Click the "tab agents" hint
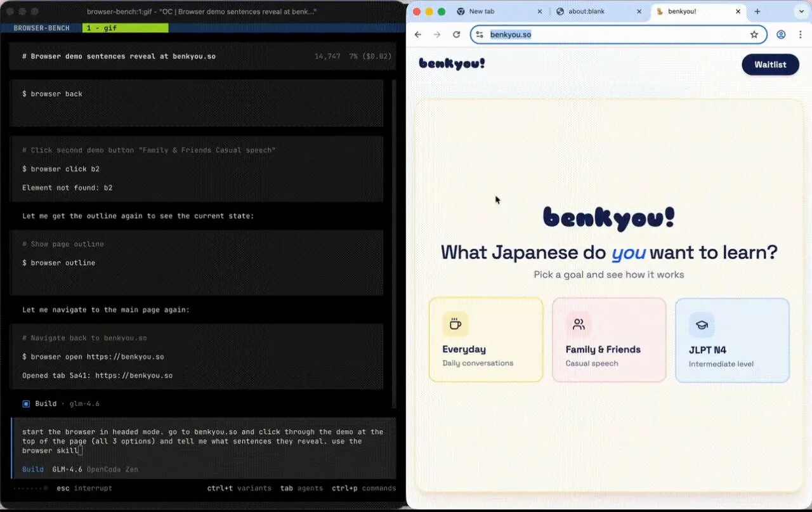This screenshot has width=812, height=512. point(301,489)
